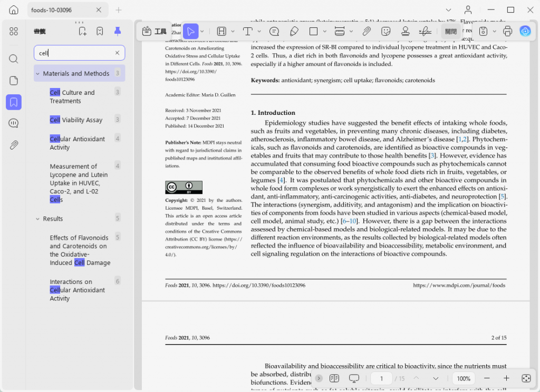
Task: Open Measurement of Lycopene and Lutein bookmark
Action: pyautogui.click(x=79, y=183)
